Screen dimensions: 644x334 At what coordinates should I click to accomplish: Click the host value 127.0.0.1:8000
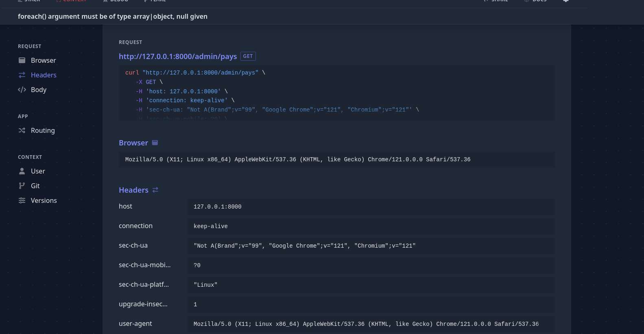(371, 207)
